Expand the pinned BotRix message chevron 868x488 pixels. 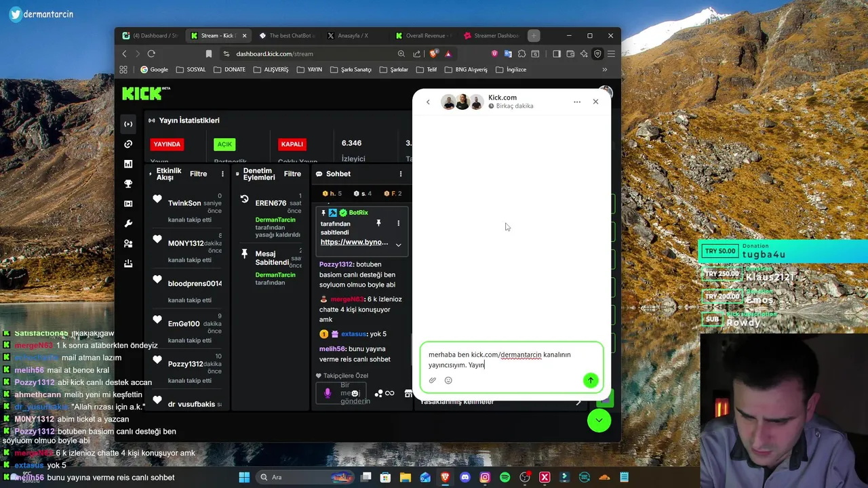[398, 245]
